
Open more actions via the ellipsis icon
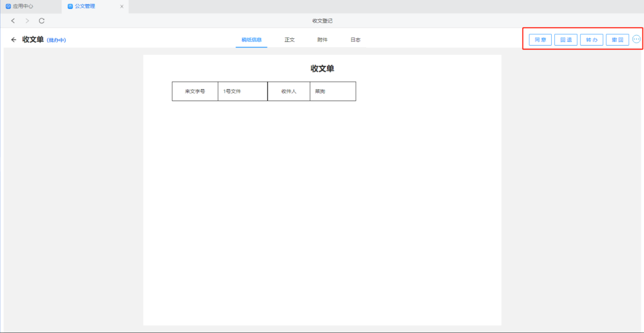tap(636, 39)
